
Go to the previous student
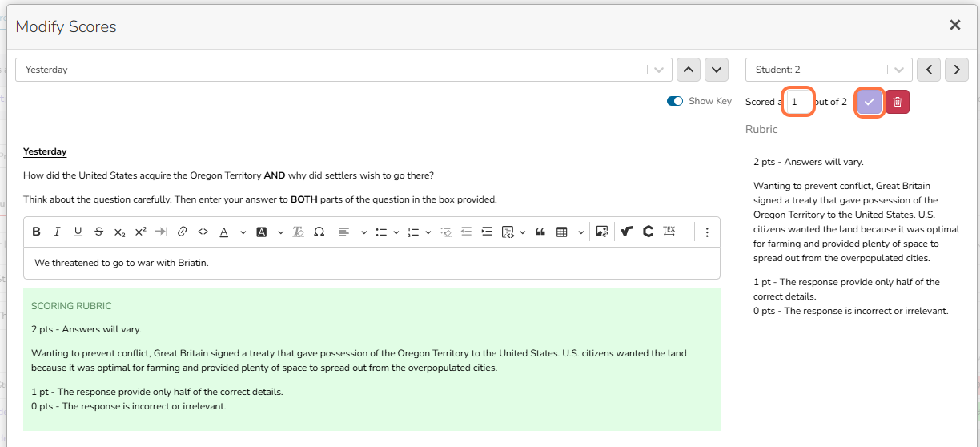929,70
